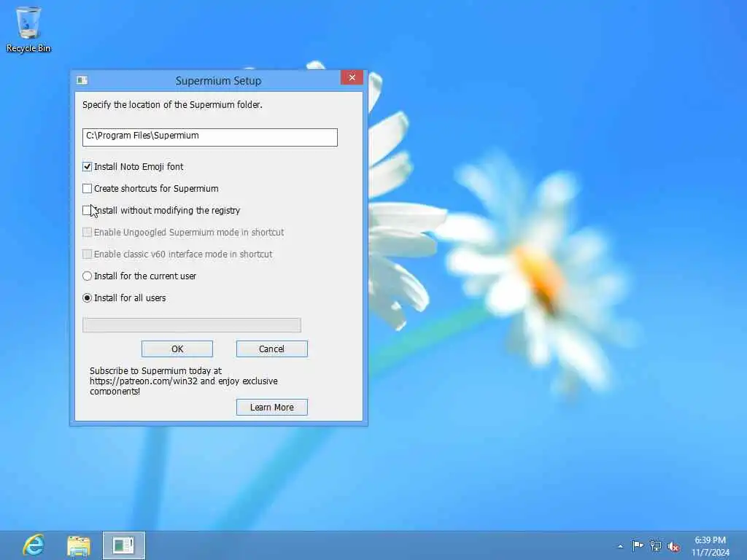Viewport: 747px width, 560px height.
Task: Click the 'Subscribe to Supermium today at' text
Action: pos(156,370)
